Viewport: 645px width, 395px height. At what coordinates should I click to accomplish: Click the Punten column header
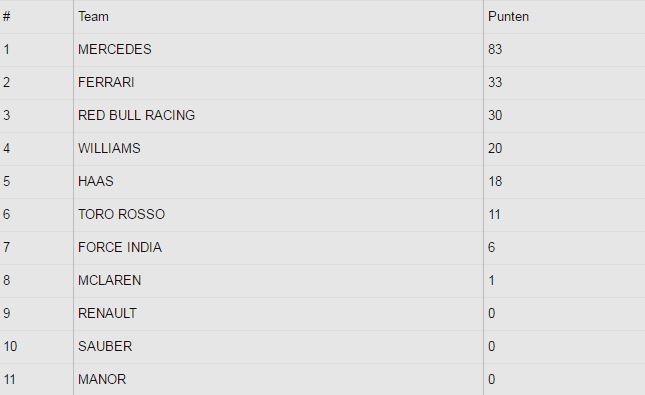coord(508,16)
